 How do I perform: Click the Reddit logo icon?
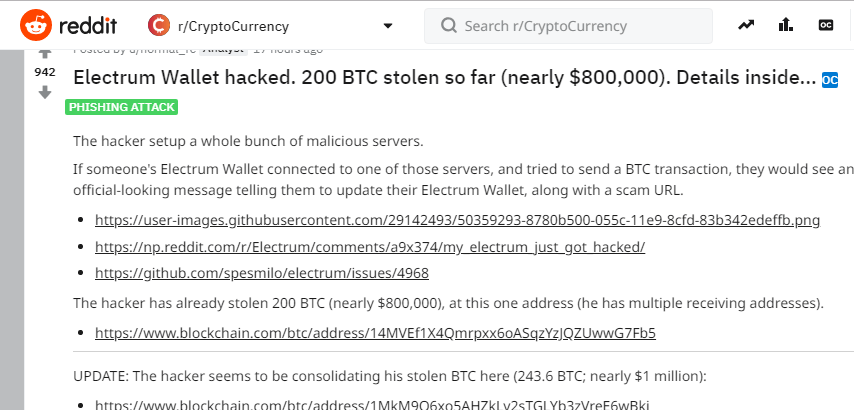point(36,26)
